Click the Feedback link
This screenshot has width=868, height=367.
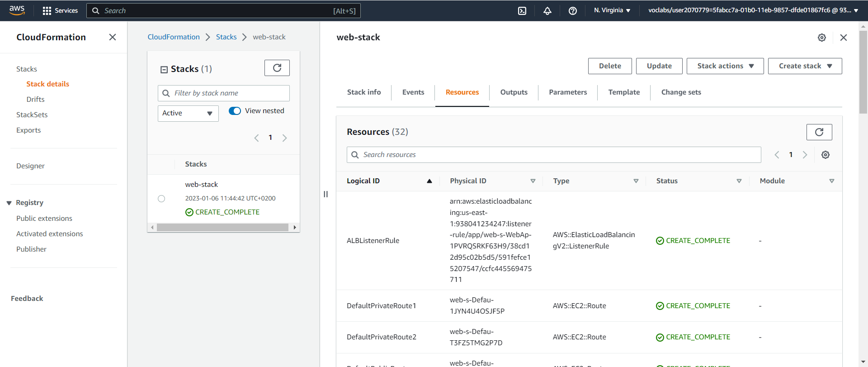27,299
